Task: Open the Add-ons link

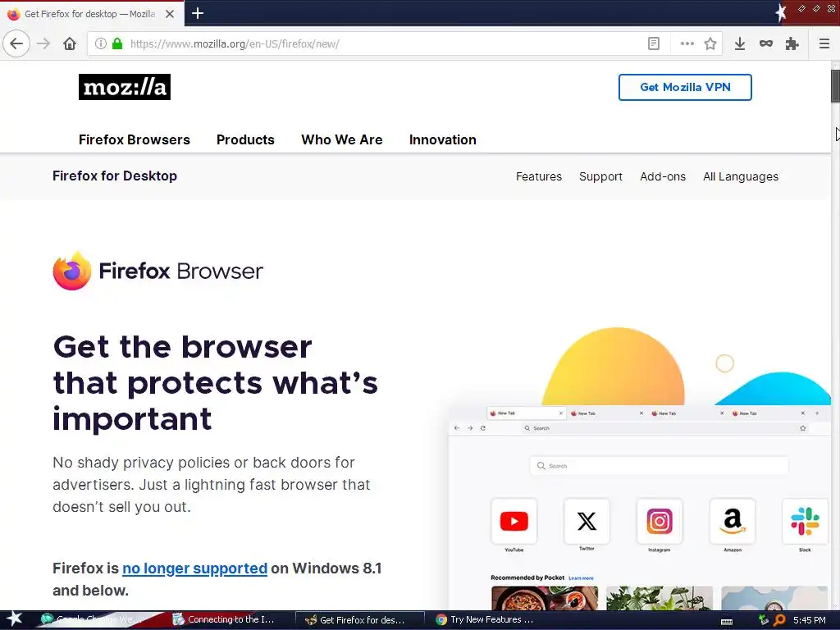Action: pos(663,176)
